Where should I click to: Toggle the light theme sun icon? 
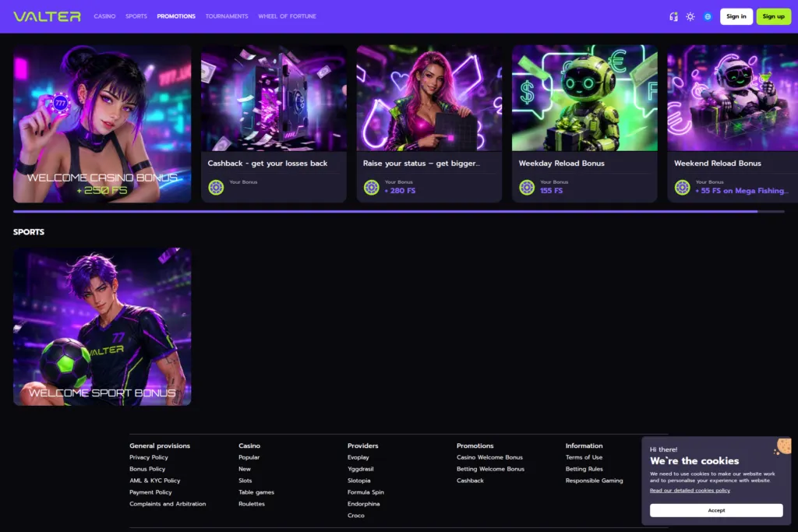(x=690, y=17)
